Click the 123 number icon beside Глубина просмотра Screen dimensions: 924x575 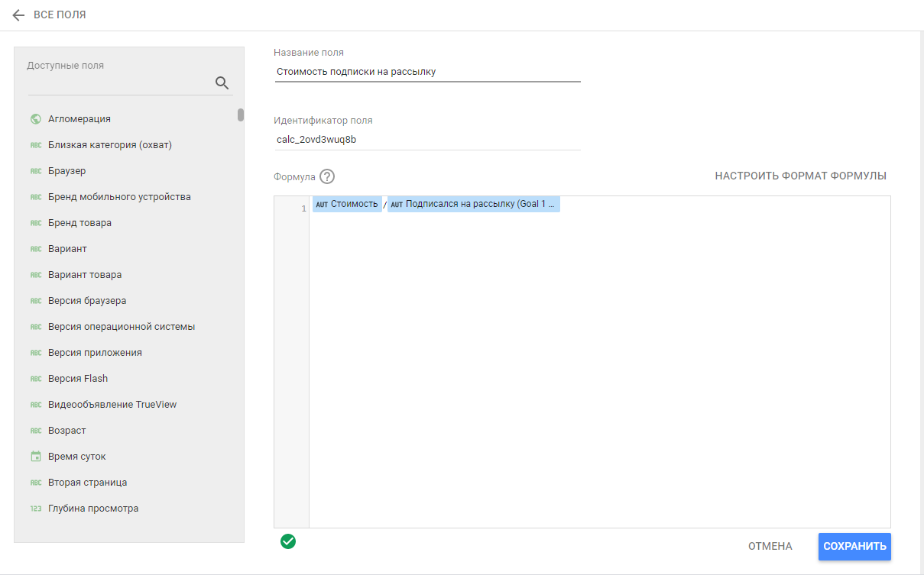coord(35,509)
